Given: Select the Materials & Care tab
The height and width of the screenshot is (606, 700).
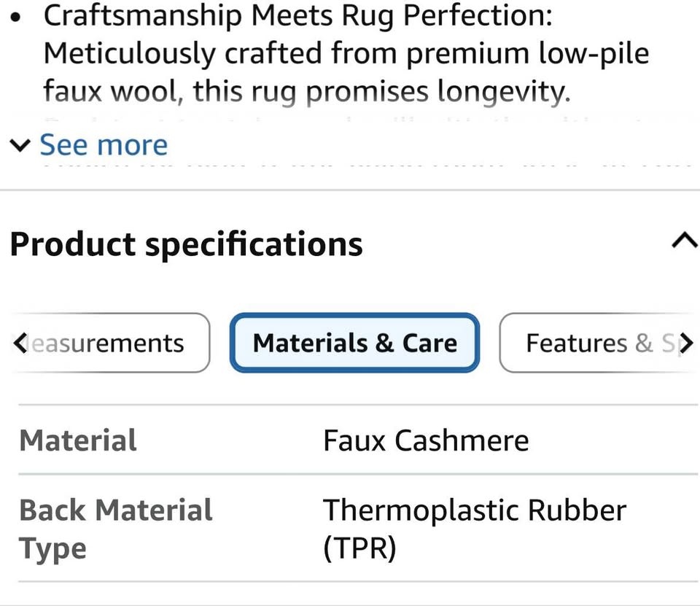Looking at the screenshot, I should click(x=354, y=343).
